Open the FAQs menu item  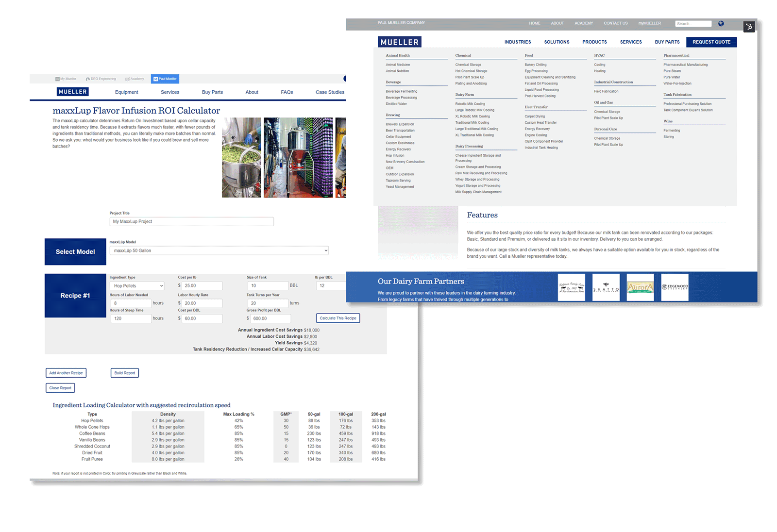pyautogui.click(x=287, y=92)
